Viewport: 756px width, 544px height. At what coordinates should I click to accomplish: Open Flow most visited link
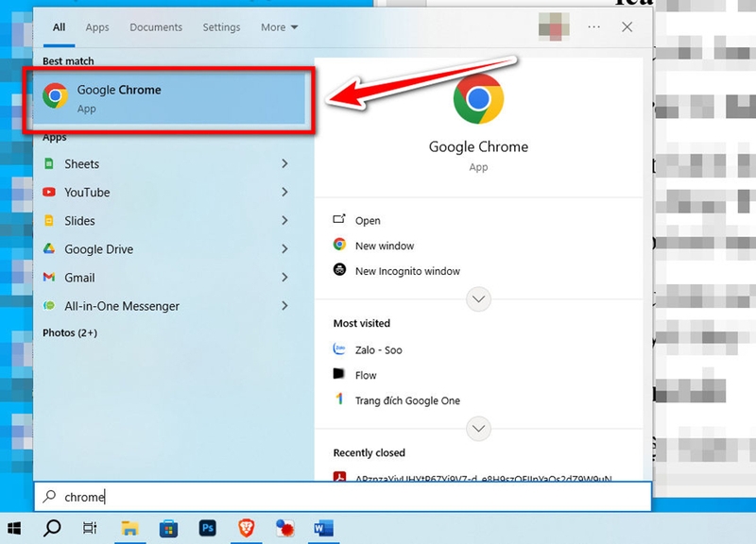pyautogui.click(x=366, y=375)
